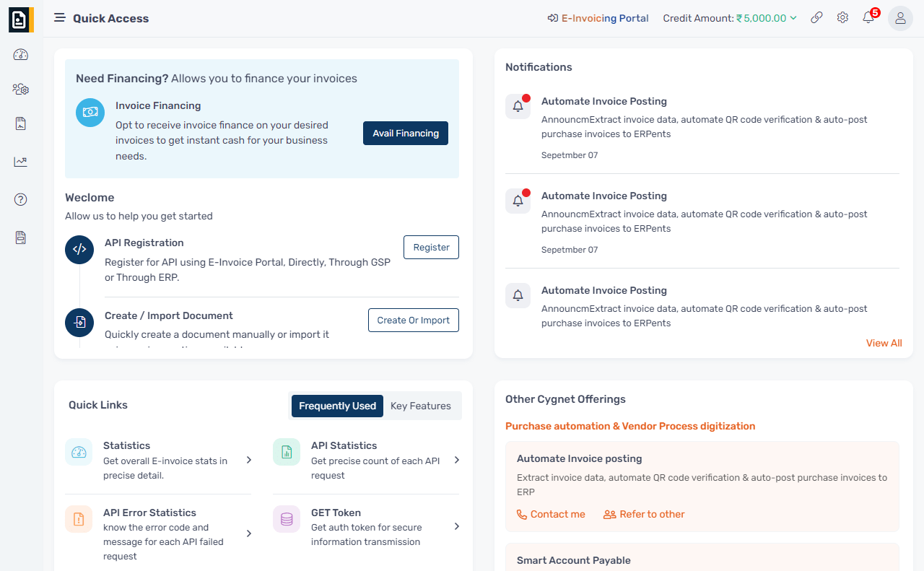Open the notification bell in top bar

(868, 18)
